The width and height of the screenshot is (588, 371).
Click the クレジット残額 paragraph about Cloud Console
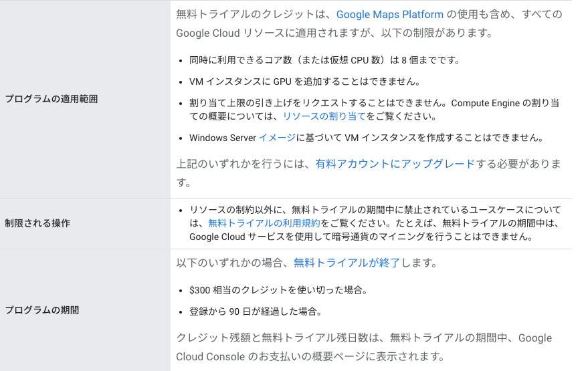tap(364, 348)
